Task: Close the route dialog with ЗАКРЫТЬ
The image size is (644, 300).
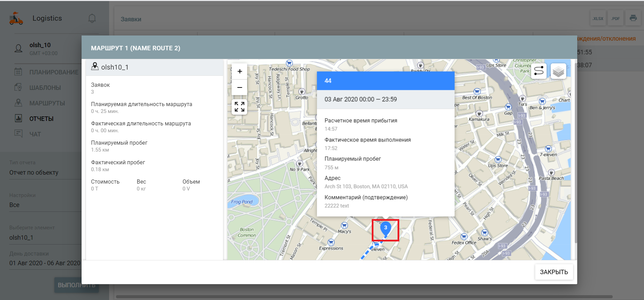Action: pyautogui.click(x=553, y=272)
